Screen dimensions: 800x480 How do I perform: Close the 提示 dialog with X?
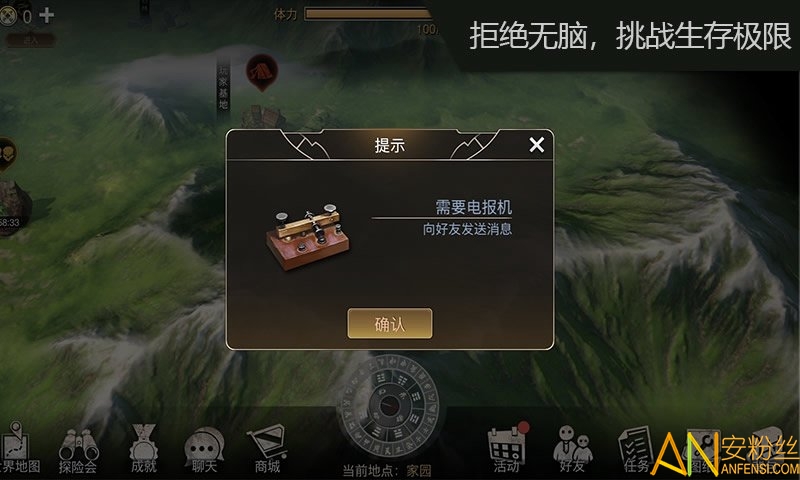pos(537,145)
